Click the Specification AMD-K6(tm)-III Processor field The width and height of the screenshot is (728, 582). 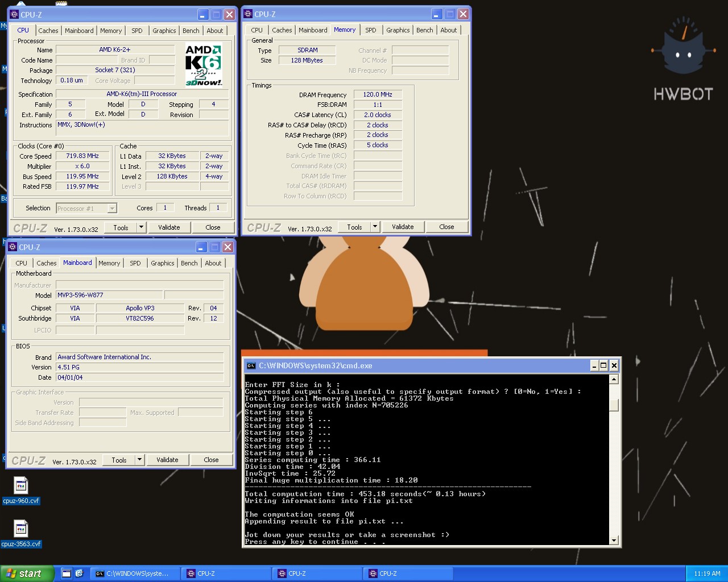tap(142, 94)
